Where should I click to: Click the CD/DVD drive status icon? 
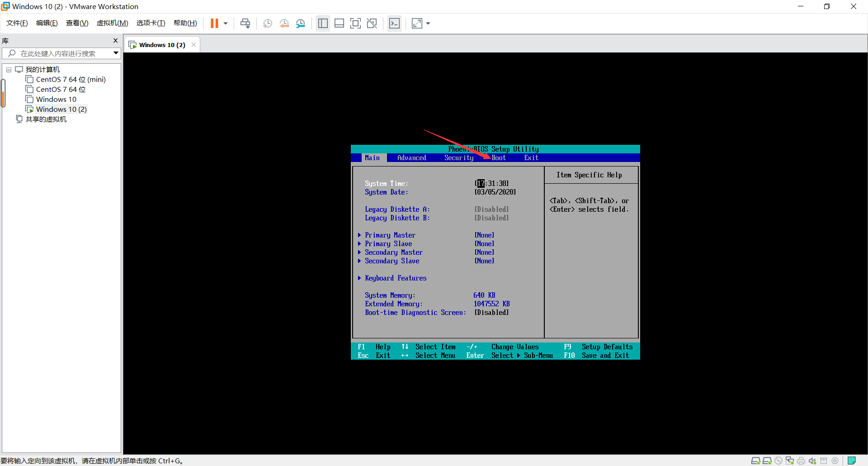[x=778, y=461]
